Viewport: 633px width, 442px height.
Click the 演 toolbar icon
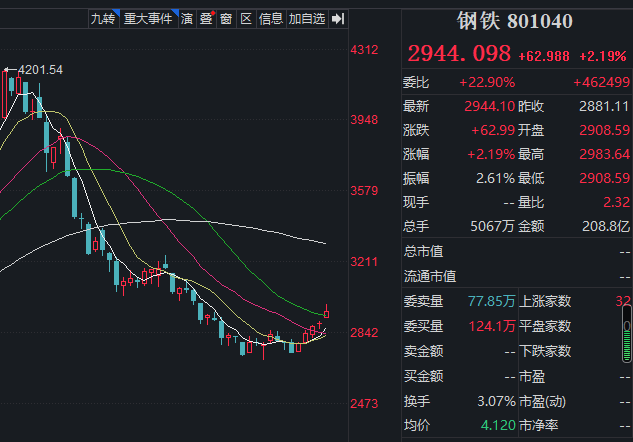click(x=187, y=18)
